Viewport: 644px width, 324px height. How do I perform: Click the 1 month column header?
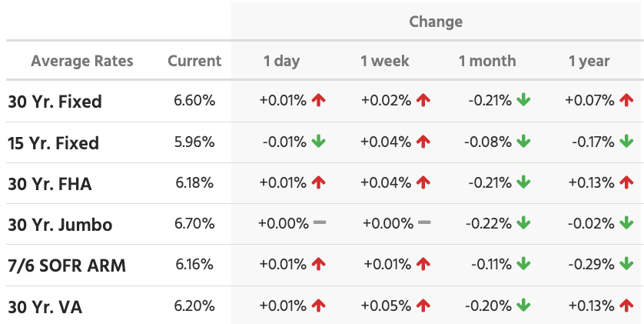coord(487,61)
